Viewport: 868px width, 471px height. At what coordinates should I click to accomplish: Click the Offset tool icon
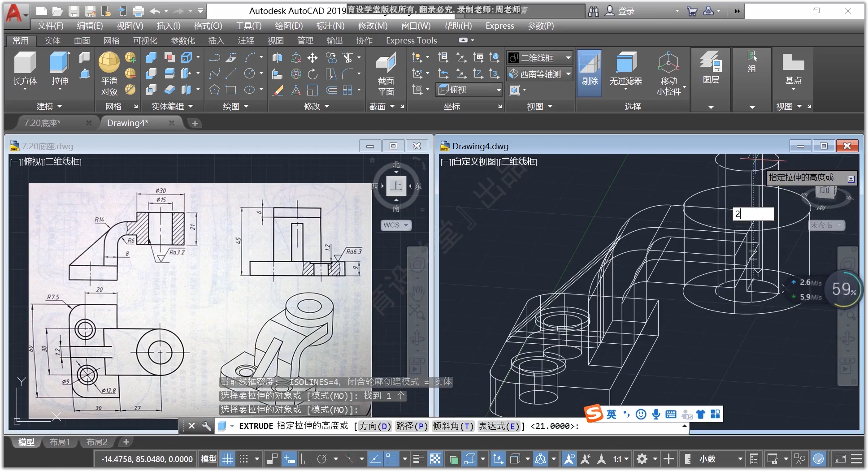point(331,90)
